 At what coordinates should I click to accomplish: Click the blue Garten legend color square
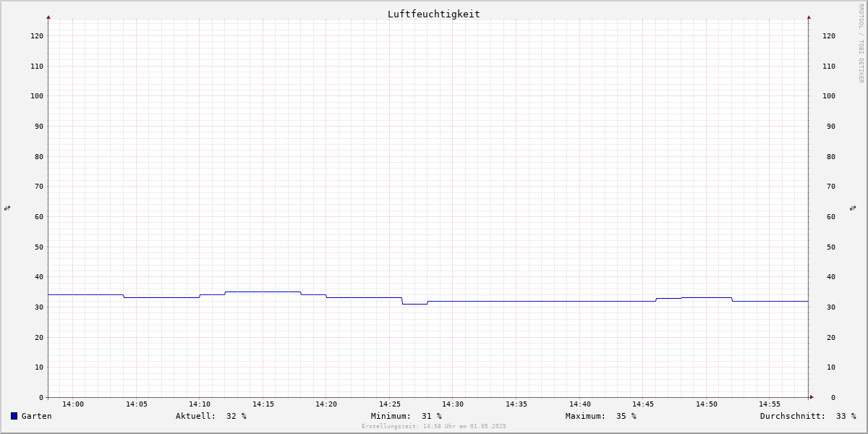(14, 416)
